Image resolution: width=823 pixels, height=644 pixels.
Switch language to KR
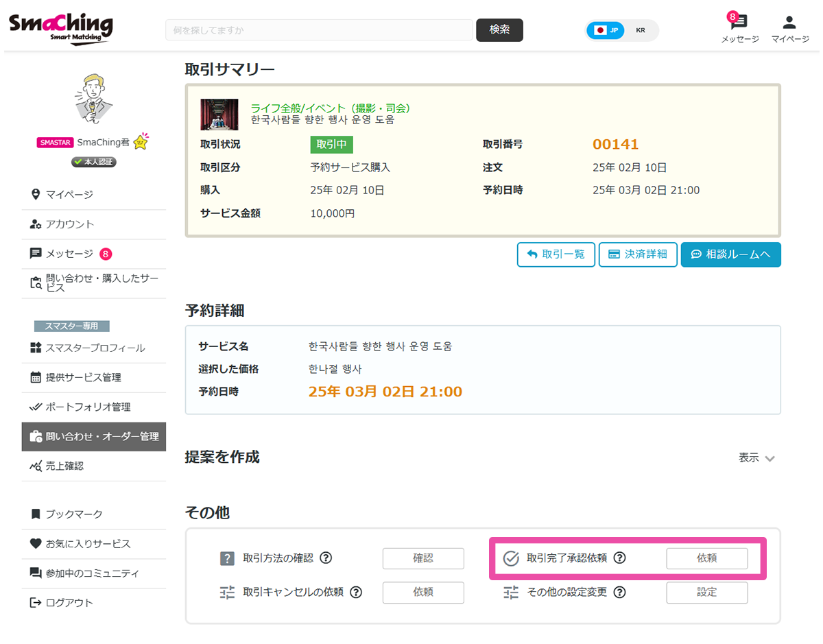pyautogui.click(x=641, y=30)
